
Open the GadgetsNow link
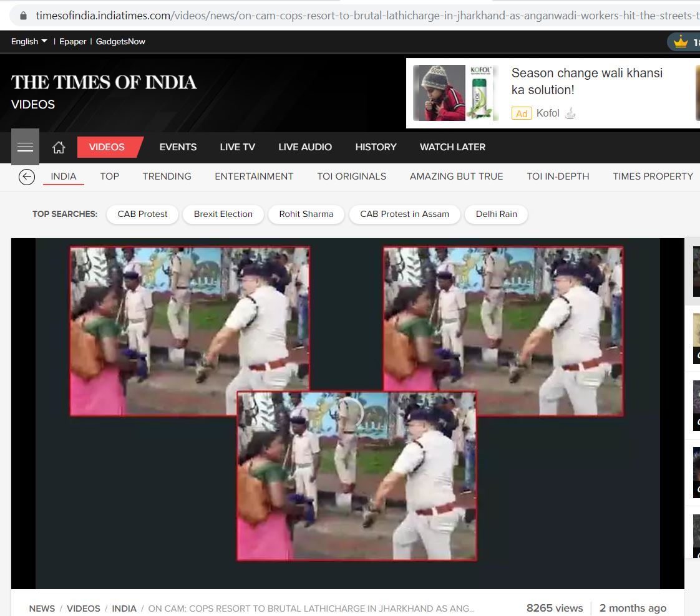pyautogui.click(x=120, y=42)
